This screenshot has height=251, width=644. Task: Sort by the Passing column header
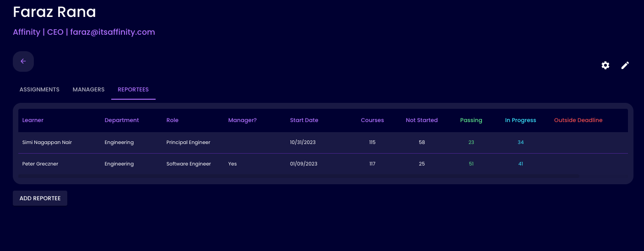click(x=471, y=120)
